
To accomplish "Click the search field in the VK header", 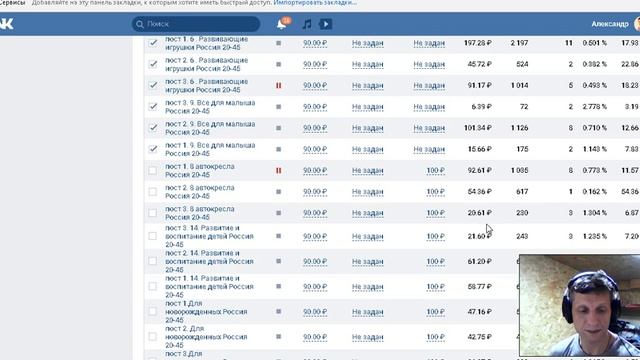I will [196, 24].
